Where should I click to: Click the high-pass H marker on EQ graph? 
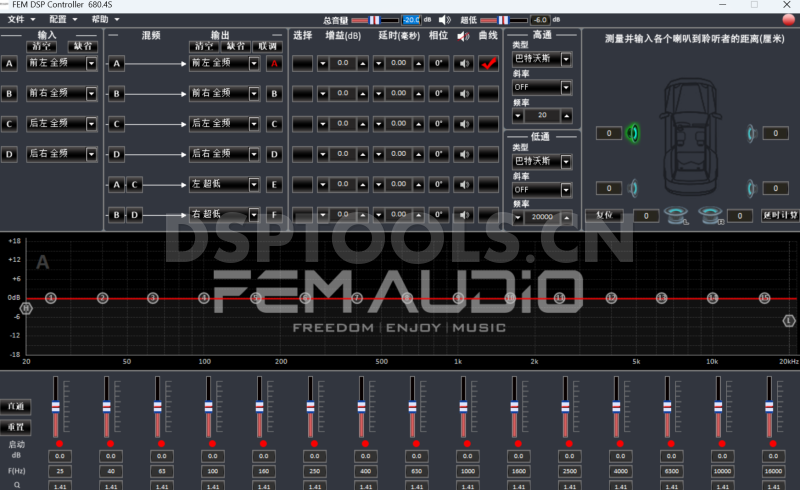pos(26,308)
